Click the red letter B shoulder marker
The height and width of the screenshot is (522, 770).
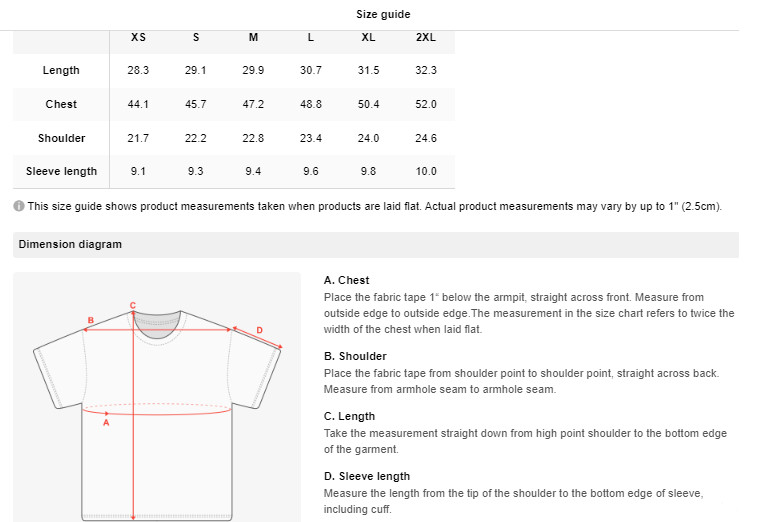pyautogui.click(x=90, y=320)
